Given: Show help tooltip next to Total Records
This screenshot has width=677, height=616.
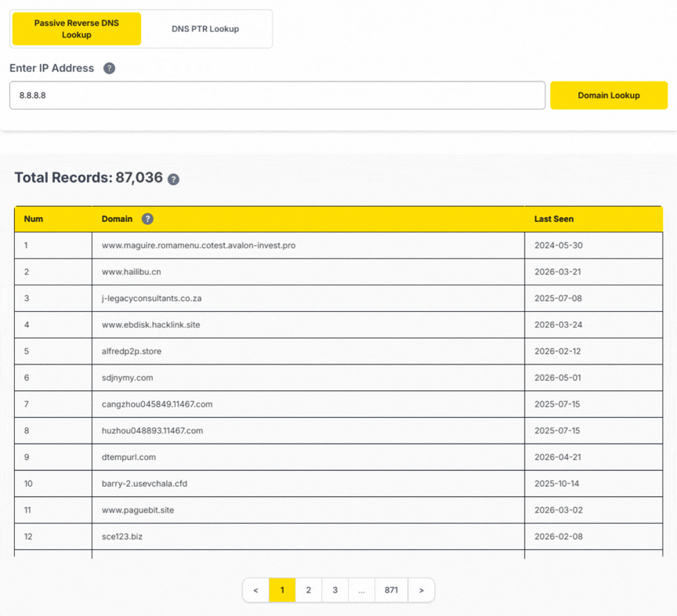Looking at the screenshot, I should tap(174, 179).
